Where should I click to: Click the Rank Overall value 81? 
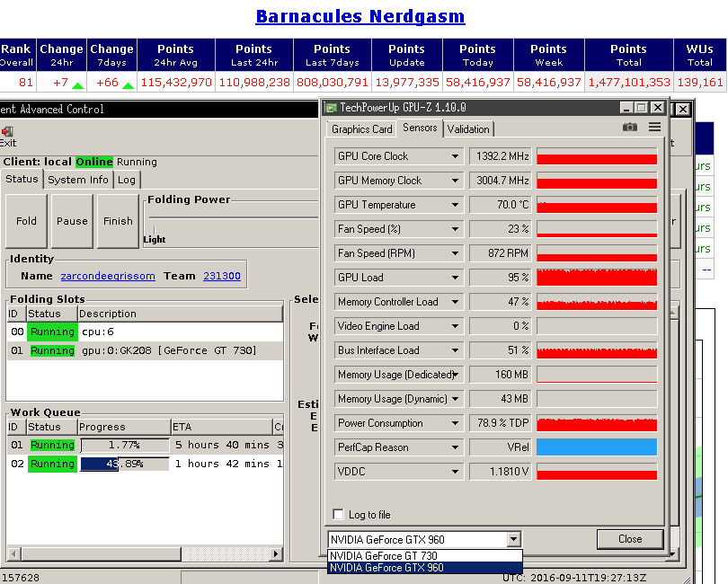[x=26, y=82]
